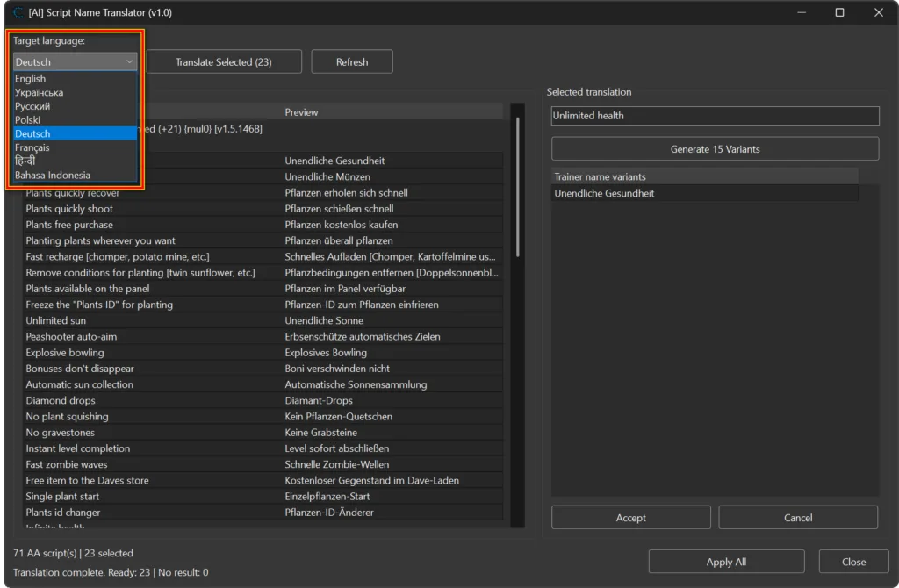Select the No gravestones row
This screenshot has height=588, width=899.
pyautogui.click(x=263, y=433)
